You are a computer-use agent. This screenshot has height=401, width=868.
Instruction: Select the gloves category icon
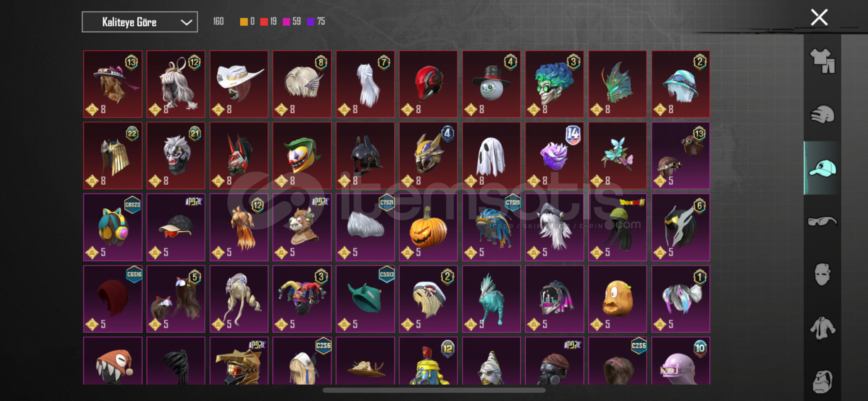pyautogui.click(x=822, y=114)
